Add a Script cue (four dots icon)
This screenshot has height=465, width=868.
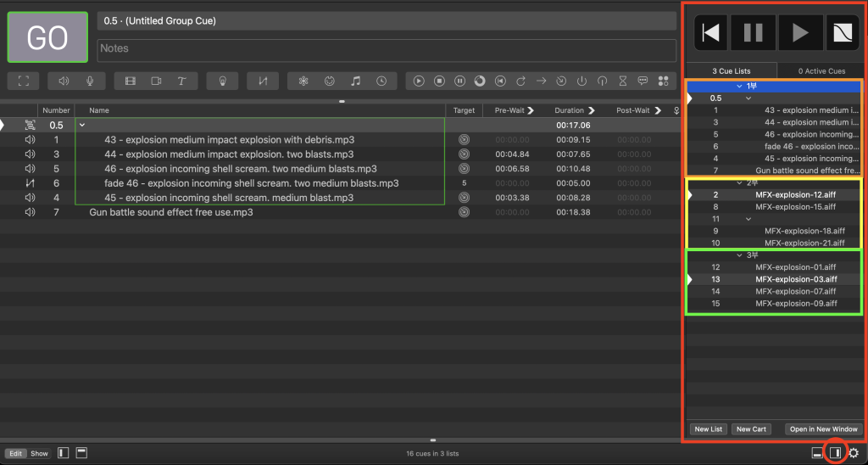tap(663, 81)
